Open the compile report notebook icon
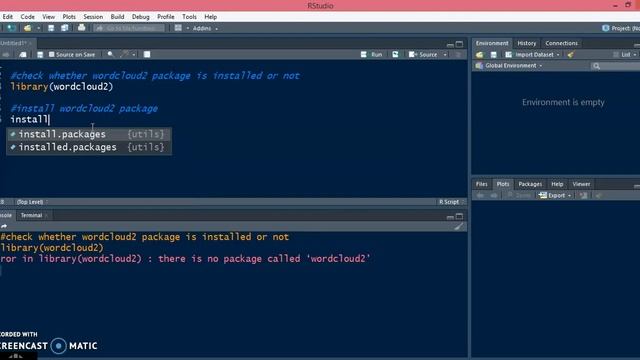This screenshot has width=640, height=360. tap(147, 54)
